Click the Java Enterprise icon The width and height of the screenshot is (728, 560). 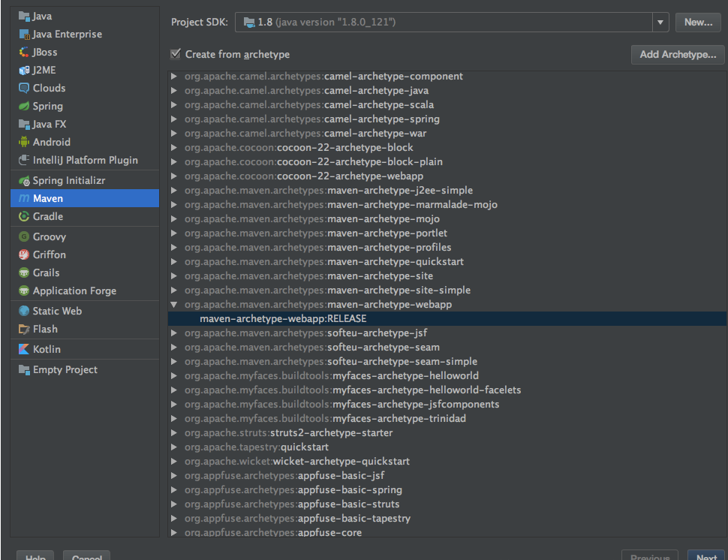24,35
